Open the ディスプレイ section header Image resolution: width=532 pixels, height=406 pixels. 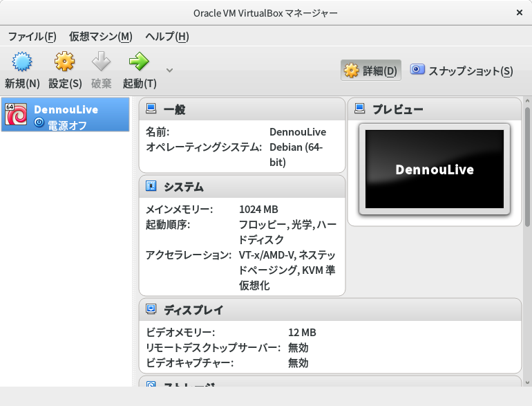click(330, 309)
